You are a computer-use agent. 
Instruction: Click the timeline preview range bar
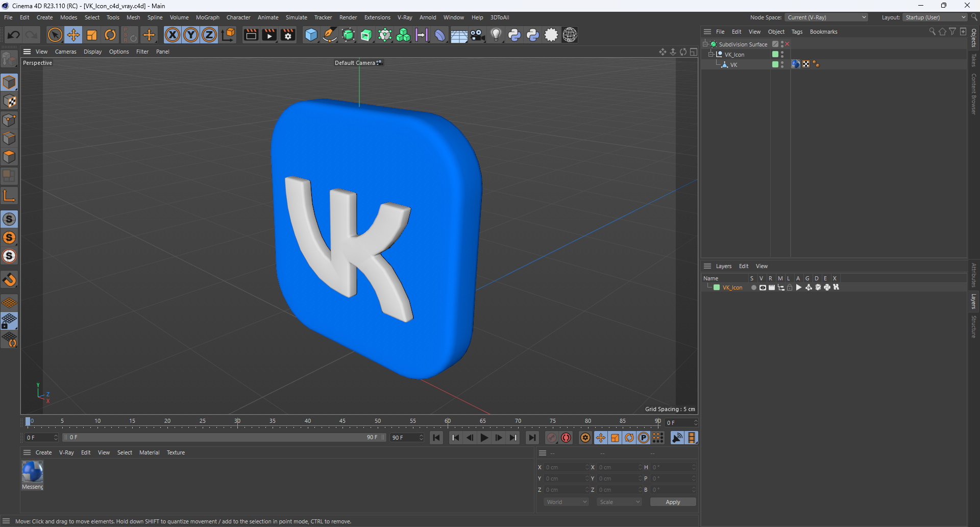(224, 438)
